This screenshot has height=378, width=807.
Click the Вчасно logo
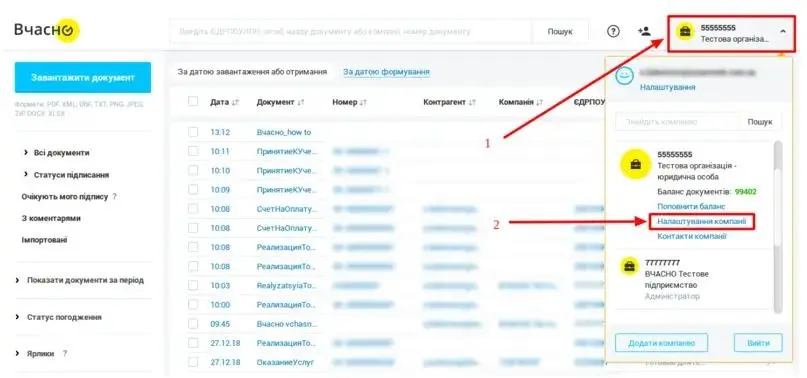46,30
